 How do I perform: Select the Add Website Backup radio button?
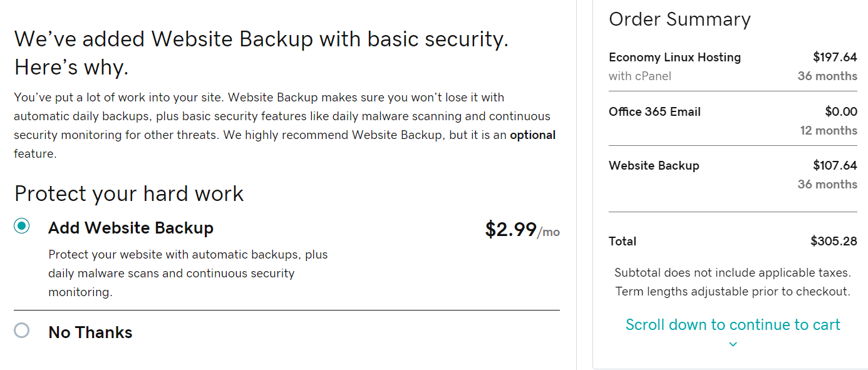(22, 226)
